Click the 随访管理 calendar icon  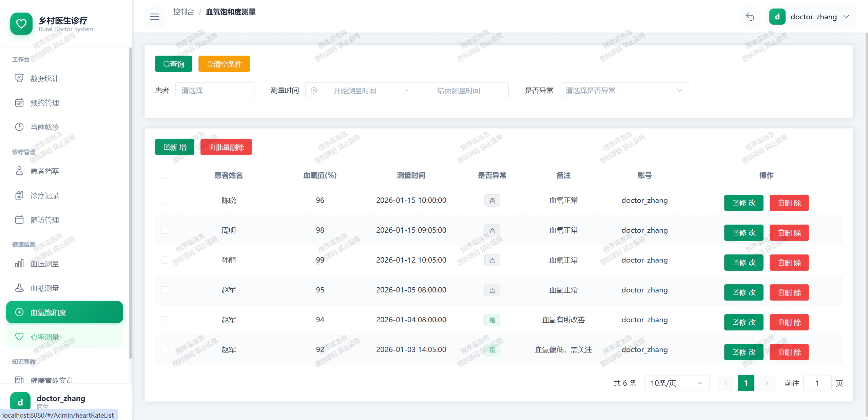point(19,220)
